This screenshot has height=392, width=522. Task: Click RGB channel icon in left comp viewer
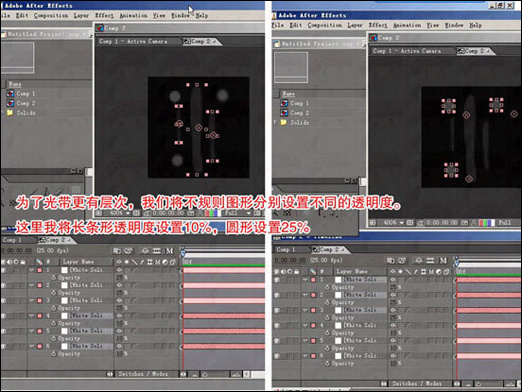point(212,213)
